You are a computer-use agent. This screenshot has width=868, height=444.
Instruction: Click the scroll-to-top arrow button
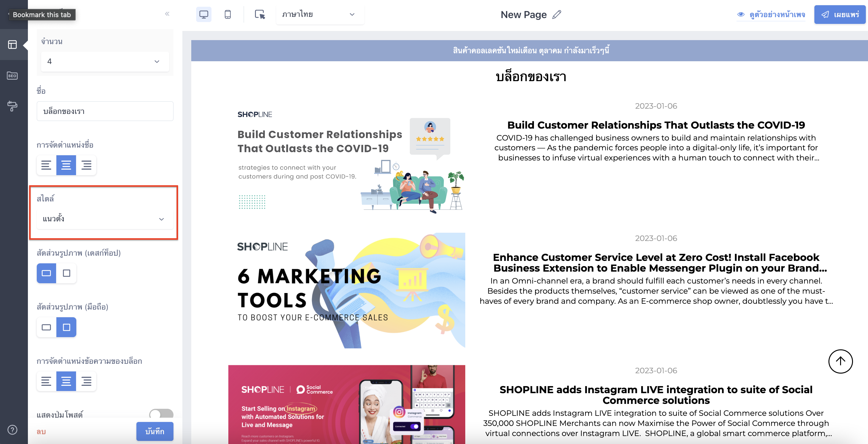(x=840, y=361)
